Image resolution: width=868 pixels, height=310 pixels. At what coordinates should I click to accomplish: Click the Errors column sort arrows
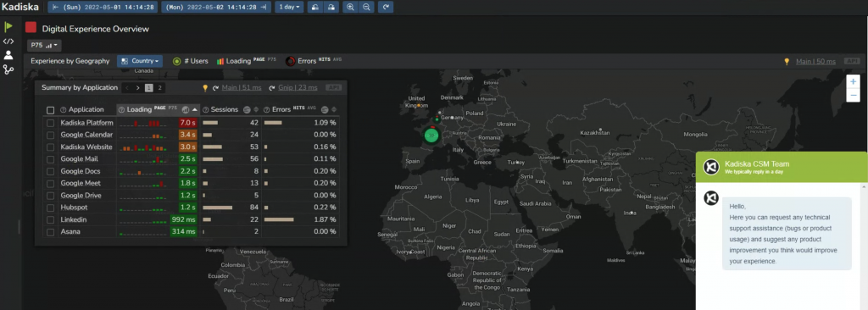pos(334,109)
